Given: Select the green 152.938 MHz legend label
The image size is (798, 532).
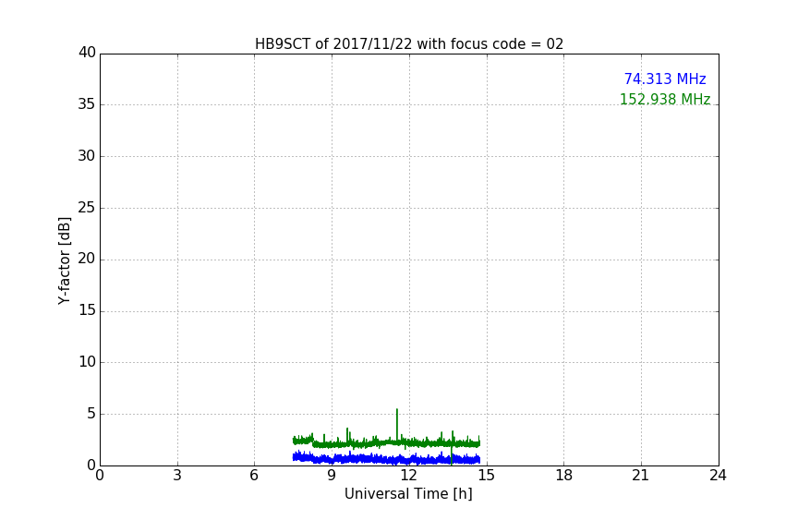Looking at the screenshot, I should [665, 99].
